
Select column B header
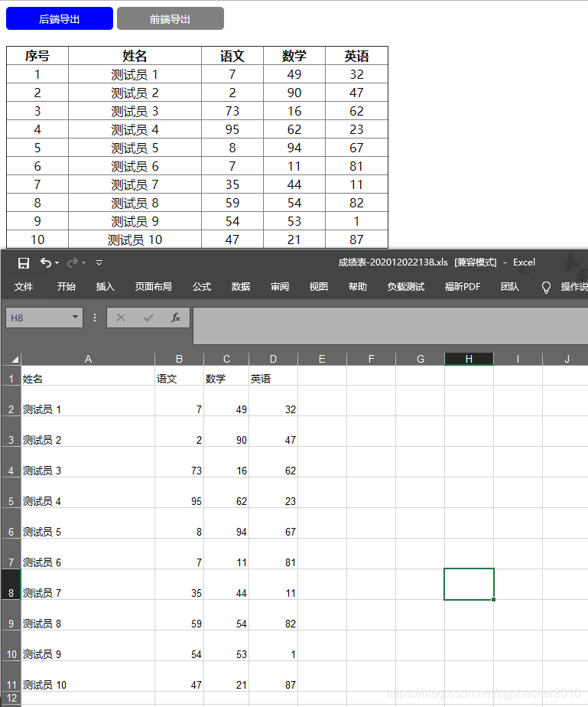pos(179,359)
